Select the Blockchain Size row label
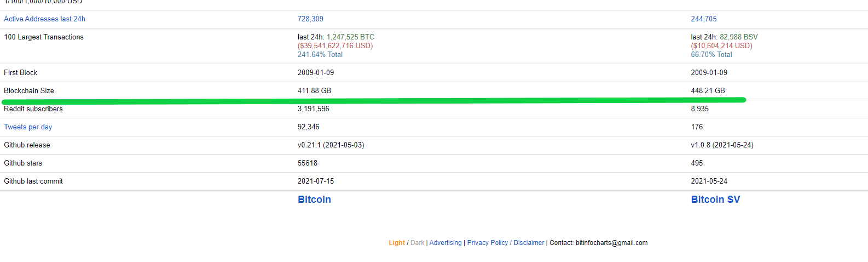 (x=29, y=90)
